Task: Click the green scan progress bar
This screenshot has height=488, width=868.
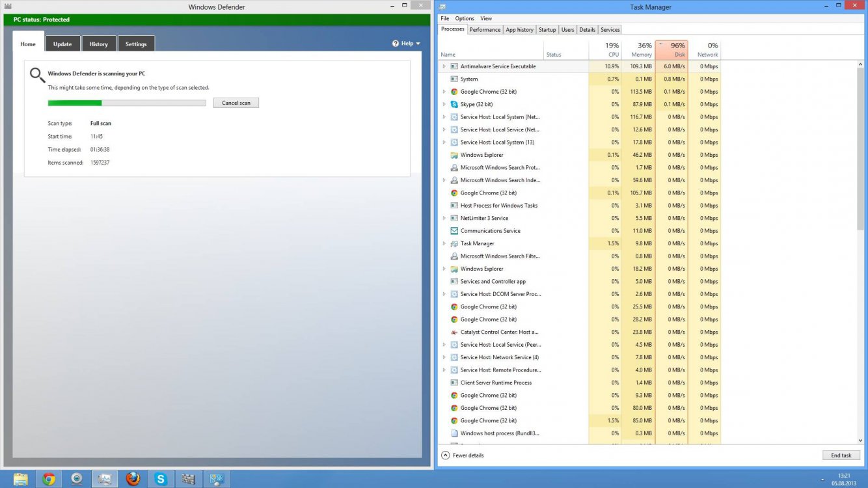Action: pyautogui.click(x=127, y=103)
